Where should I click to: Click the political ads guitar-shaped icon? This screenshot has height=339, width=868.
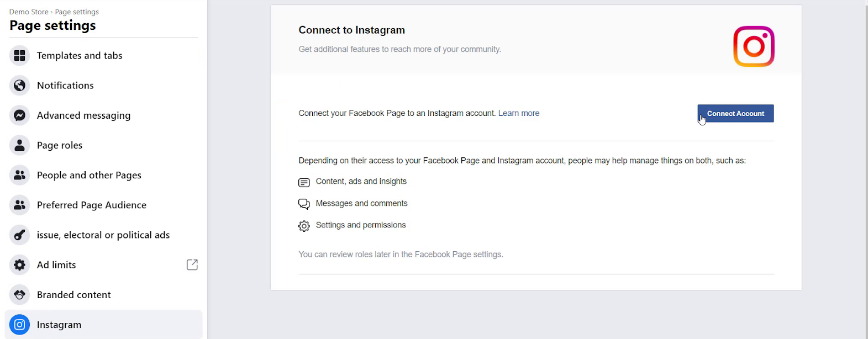click(19, 235)
